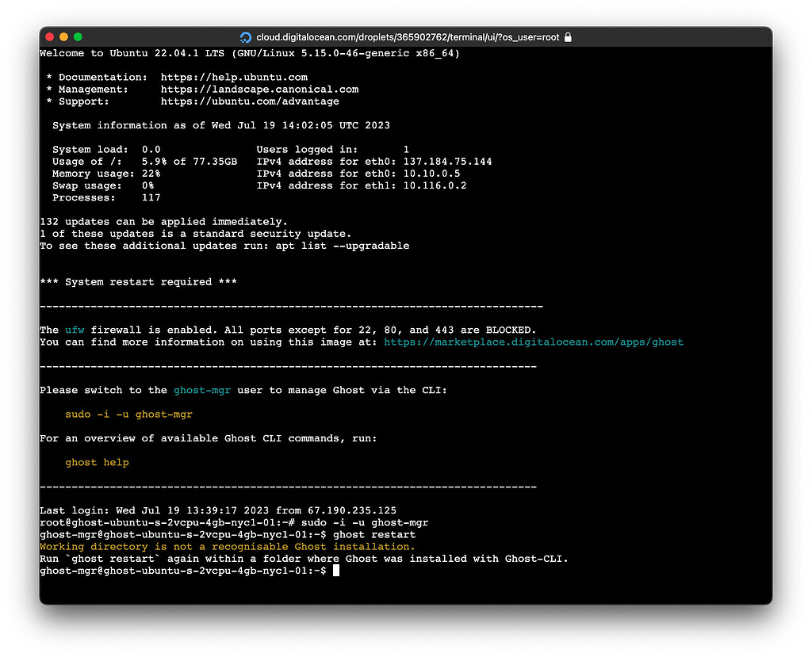Screen dimensions: 812x657
Task: Click the ghost help command text
Action: [x=97, y=462]
